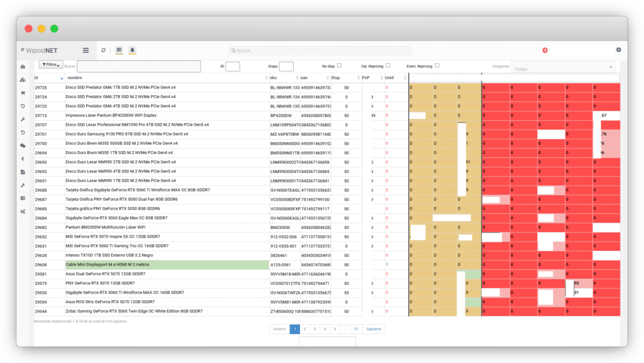The image size is (644, 363).
Task: Click the Siguiente pagination button
Action: coord(374,329)
